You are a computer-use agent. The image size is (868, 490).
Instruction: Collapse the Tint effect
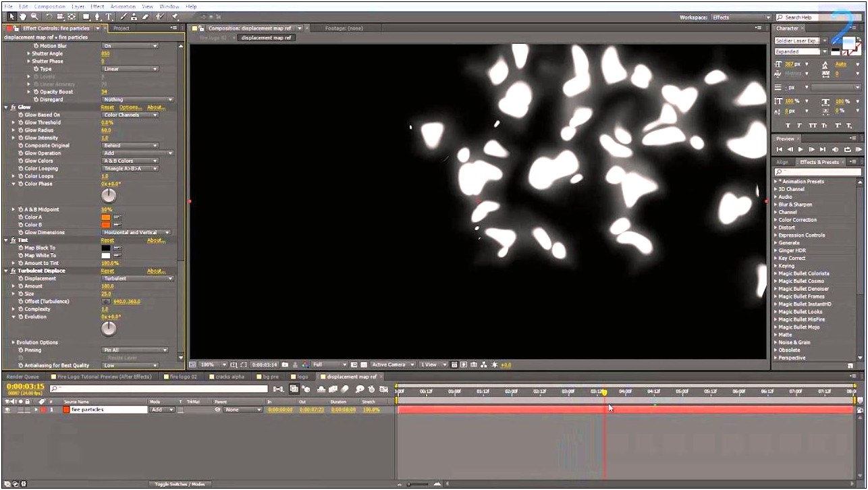click(6, 240)
